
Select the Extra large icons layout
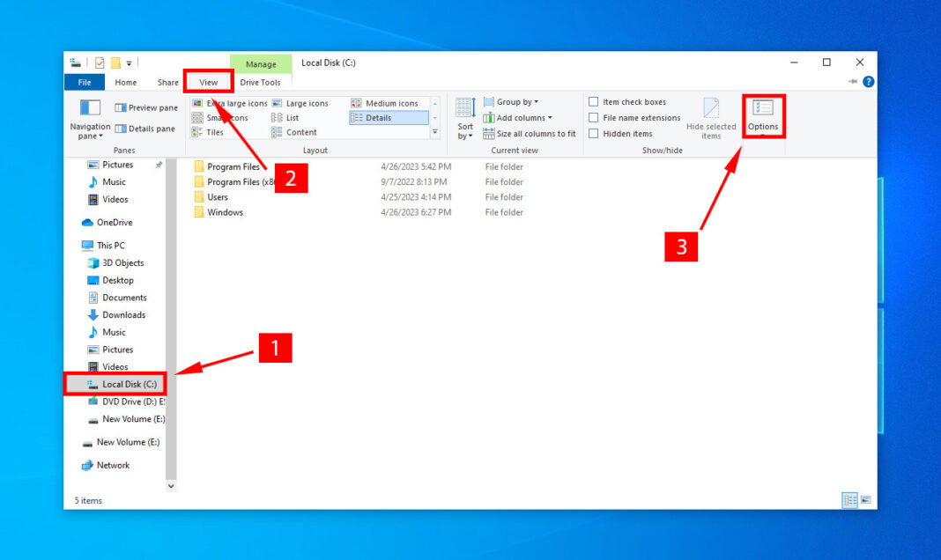pos(232,102)
